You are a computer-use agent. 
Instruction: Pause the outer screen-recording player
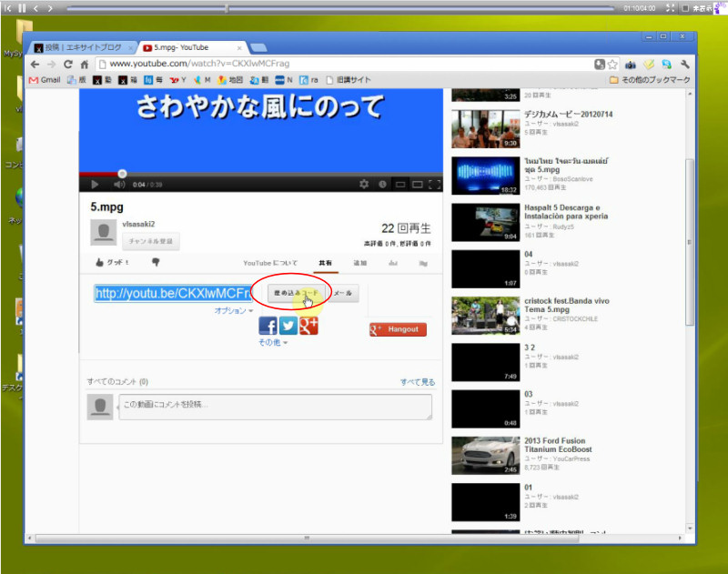coord(22,8)
